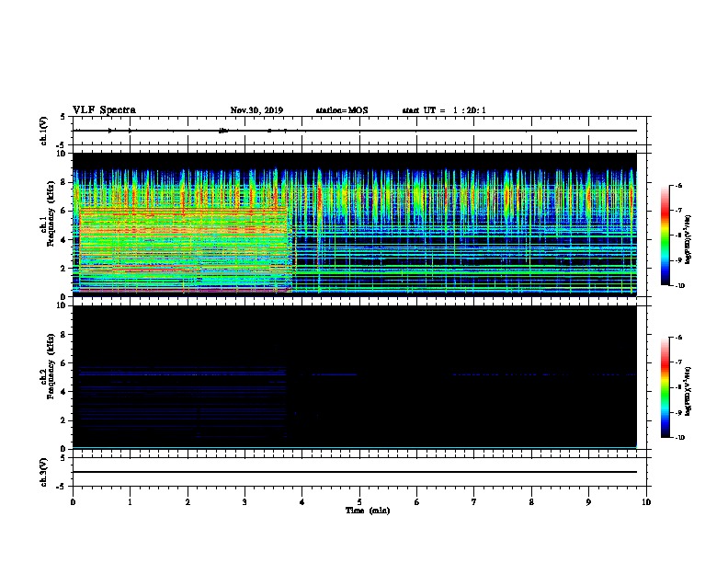Image resolution: width=728 pixels, height=563 pixels.
Task: Click the ch.1 spectrogram colorbar
Action: 665,236
